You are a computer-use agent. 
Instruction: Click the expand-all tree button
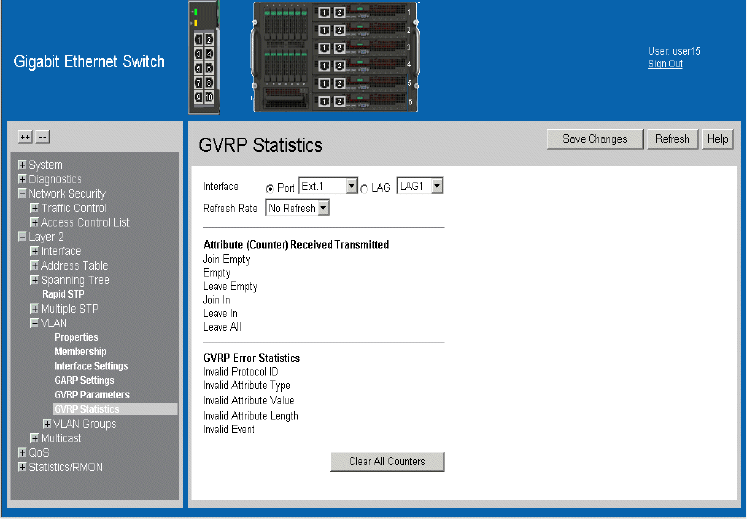(25, 137)
